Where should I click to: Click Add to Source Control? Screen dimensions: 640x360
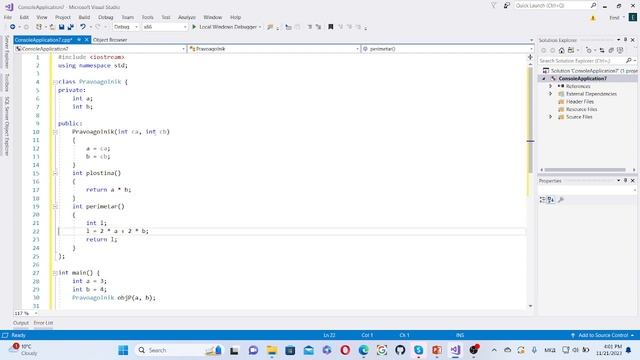(602, 335)
